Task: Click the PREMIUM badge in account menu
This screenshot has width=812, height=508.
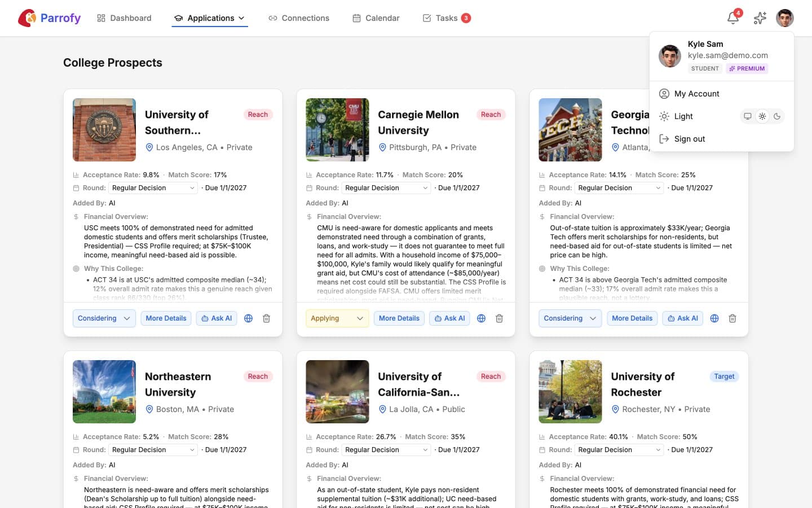Action: pos(747,69)
